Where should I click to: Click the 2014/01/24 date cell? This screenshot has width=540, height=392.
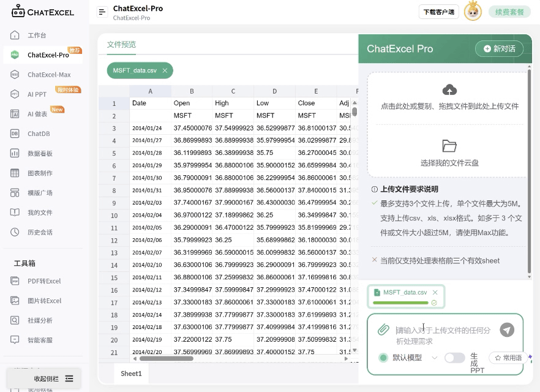point(150,128)
